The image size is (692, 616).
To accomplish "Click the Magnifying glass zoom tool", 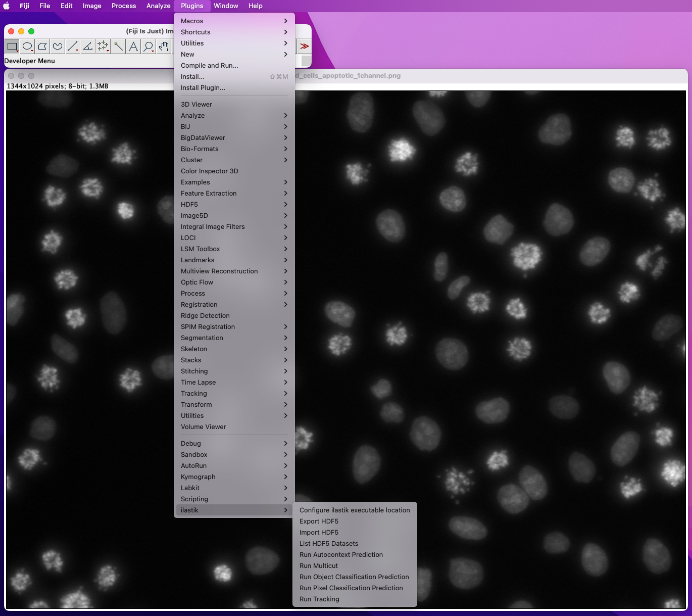I will (149, 46).
